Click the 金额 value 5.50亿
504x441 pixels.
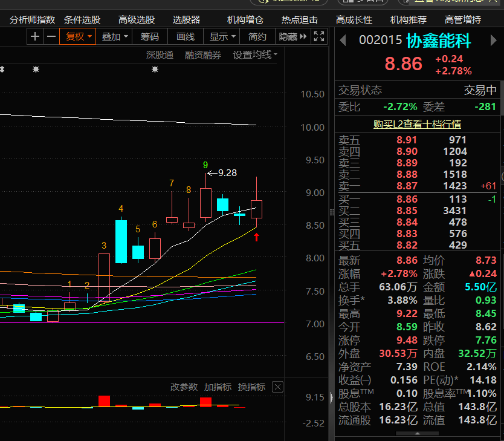480,287
